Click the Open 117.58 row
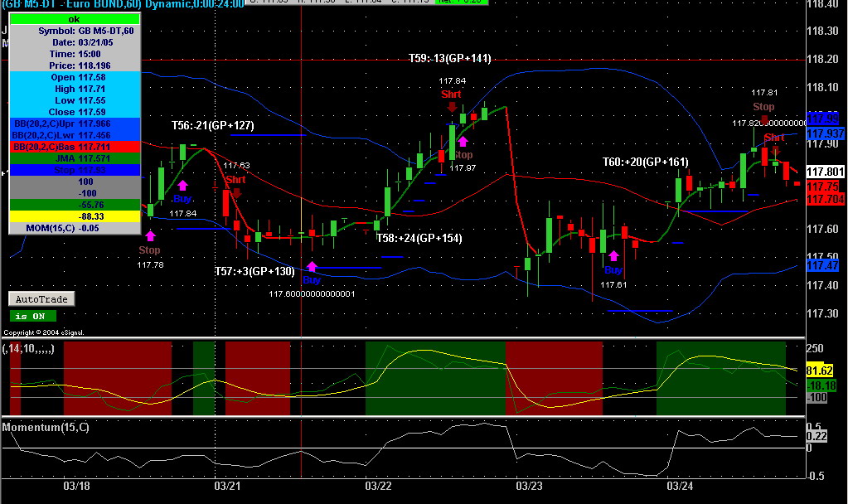This screenshot has height=504, width=848. point(75,77)
